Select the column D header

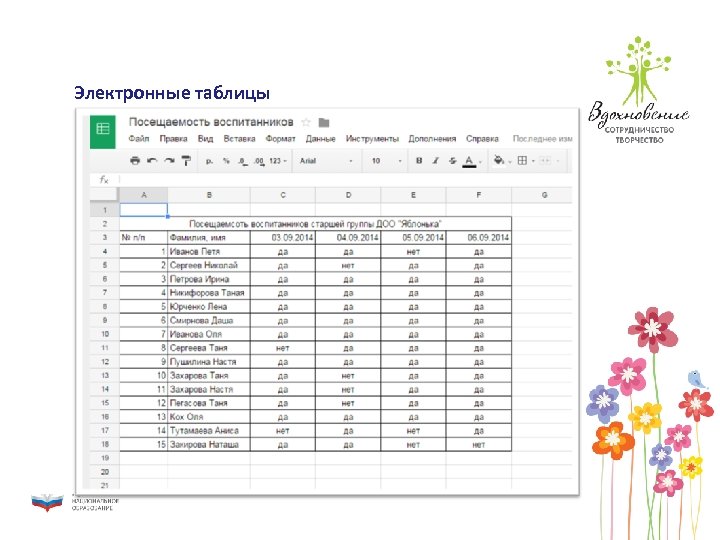pos(348,195)
